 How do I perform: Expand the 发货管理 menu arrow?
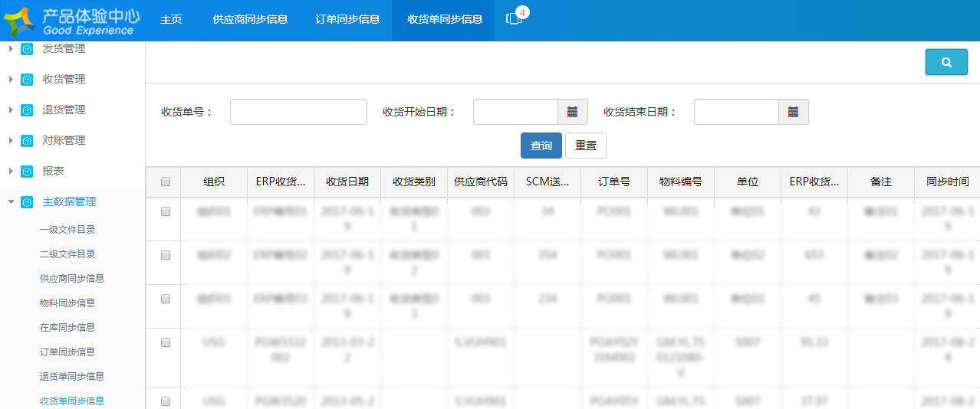[x=11, y=49]
